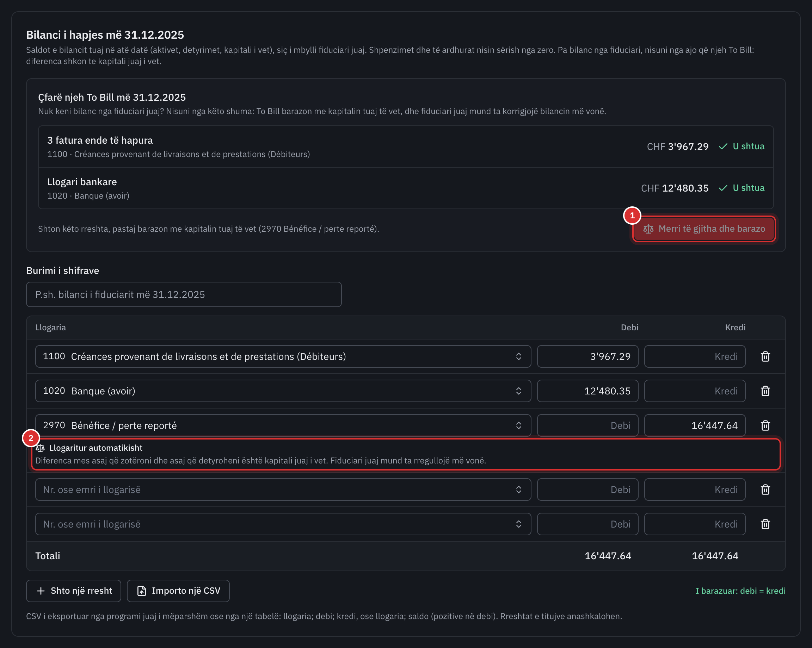Image resolution: width=812 pixels, height=648 pixels.
Task: Click Shto një rresht button
Action: tap(73, 591)
